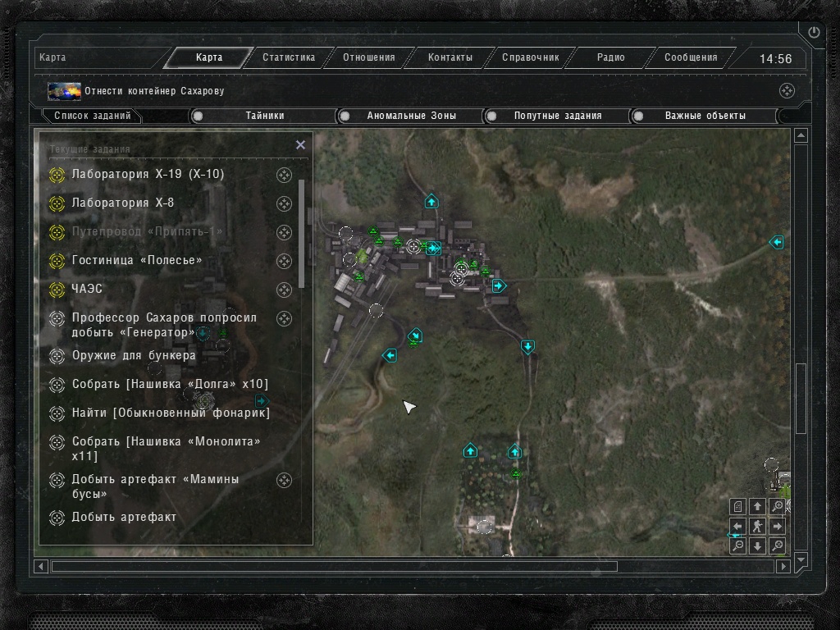
Task: Click map horizontal scrollbar right arrow
Action: click(x=783, y=566)
